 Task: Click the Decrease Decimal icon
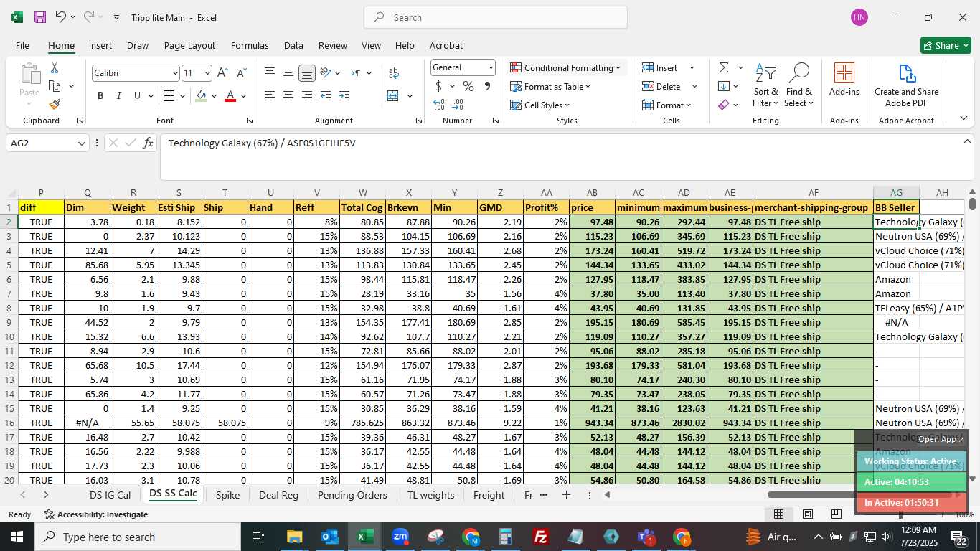pyautogui.click(x=458, y=105)
